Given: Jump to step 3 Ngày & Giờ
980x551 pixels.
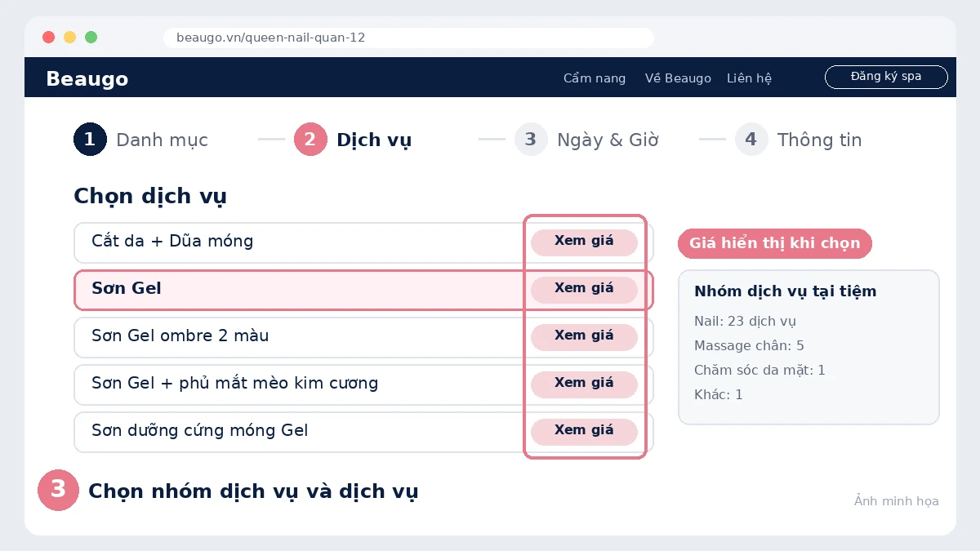Looking at the screenshot, I should point(586,140).
